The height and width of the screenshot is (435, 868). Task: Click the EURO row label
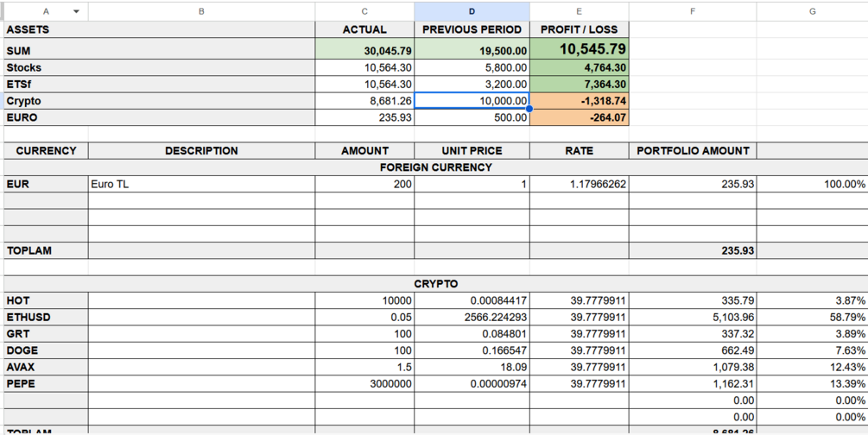pos(160,117)
